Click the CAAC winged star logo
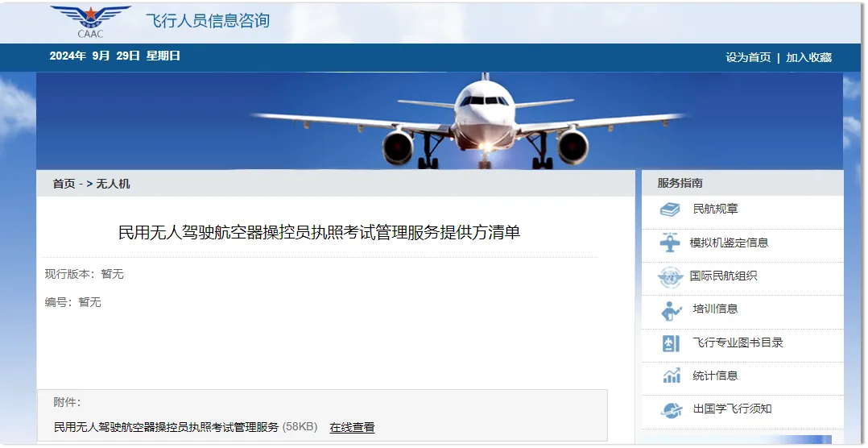This screenshot has height=448, width=868. 90,21
